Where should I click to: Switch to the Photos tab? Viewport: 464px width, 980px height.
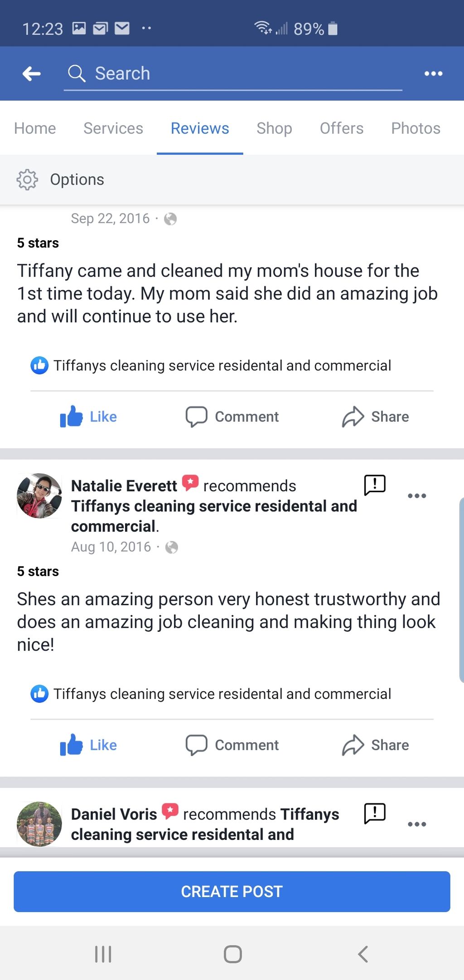[416, 128]
